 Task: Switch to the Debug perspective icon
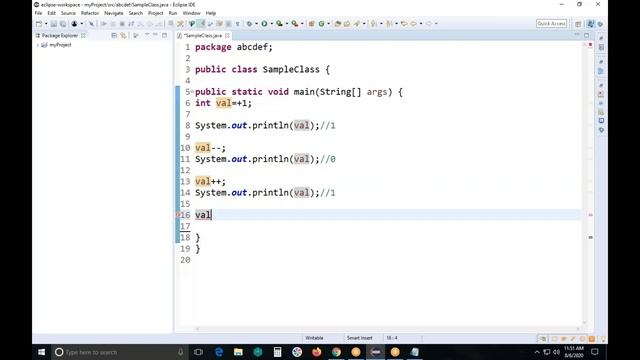[x=600, y=24]
